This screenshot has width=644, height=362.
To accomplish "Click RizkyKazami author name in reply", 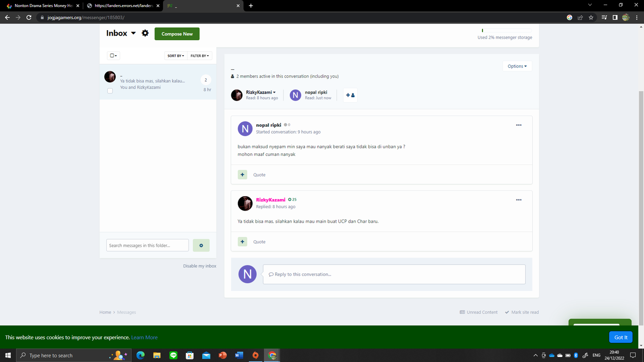I will (271, 200).
